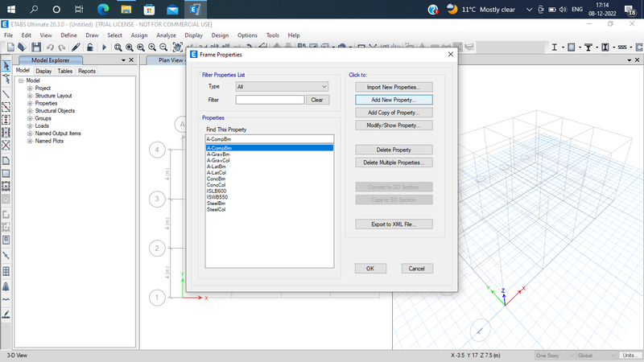Open the Assign menu
This screenshot has height=362, width=644.
tap(138, 35)
